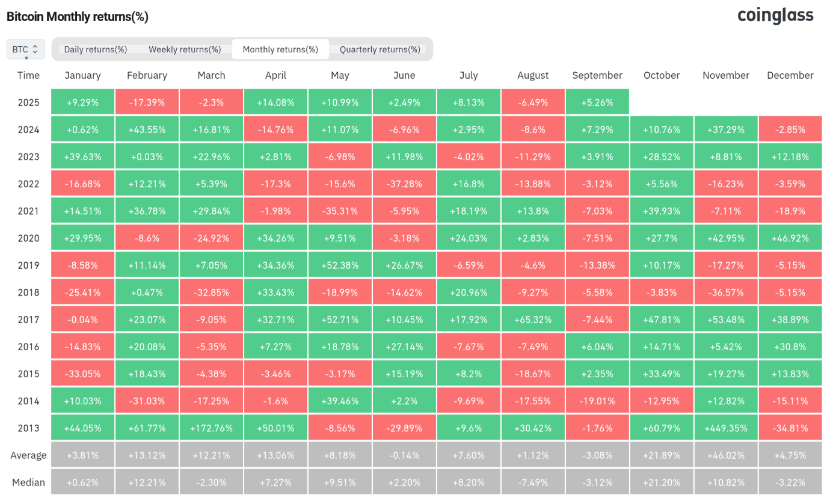Click the 2013 November +449.35% cell
This screenshot has width=836, height=504.
726,428
